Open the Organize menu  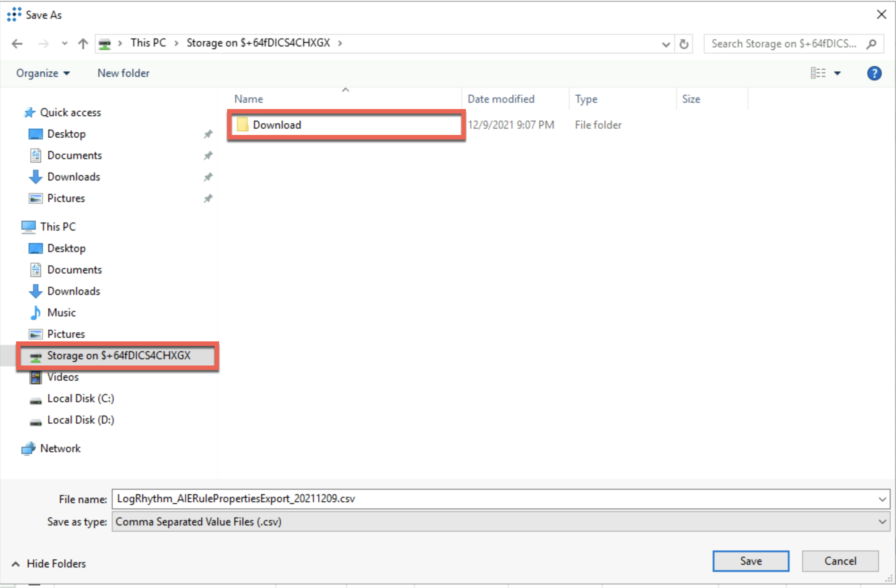coord(42,73)
